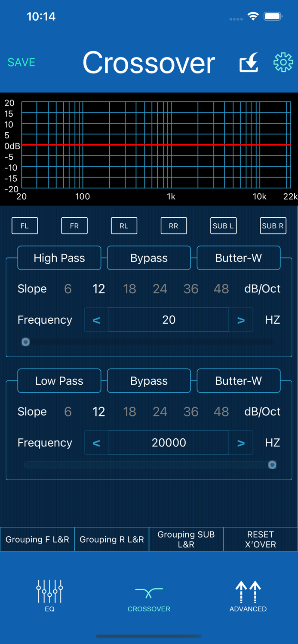This screenshot has height=644, width=298.
Task: Click the Low Pass frequency slider handle
Action: click(x=272, y=465)
